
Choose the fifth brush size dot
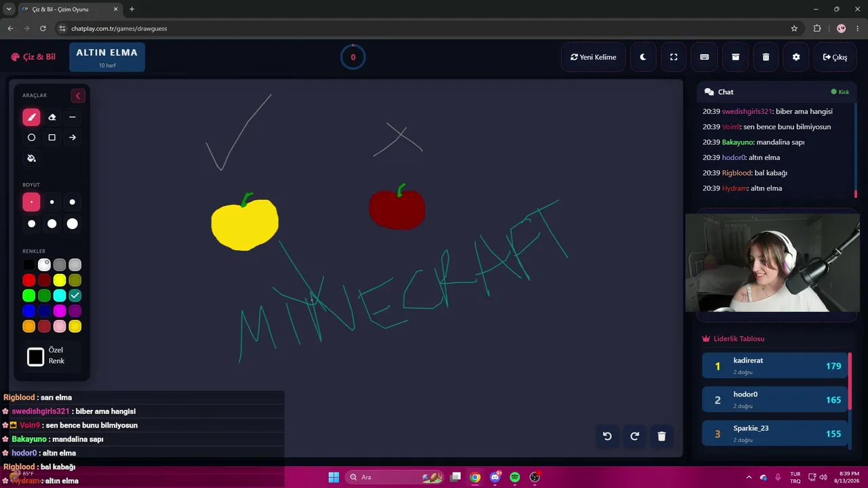tap(52, 224)
